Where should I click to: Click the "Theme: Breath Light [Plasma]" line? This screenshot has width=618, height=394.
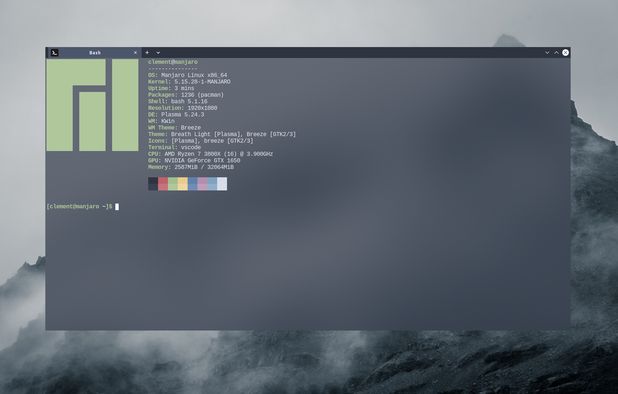(222, 134)
